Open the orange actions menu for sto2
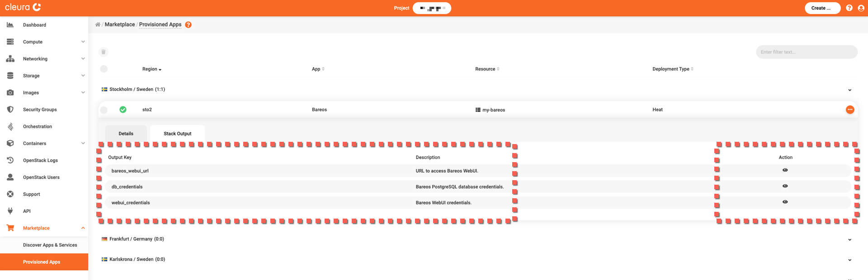The image size is (868, 280). (850, 110)
